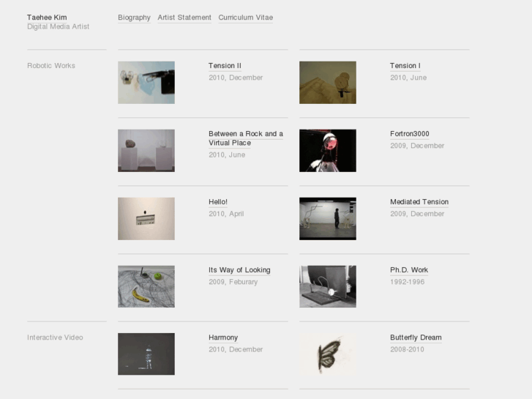Open the Curriculum Vitae link
The height and width of the screenshot is (399, 532).
pyautogui.click(x=245, y=18)
